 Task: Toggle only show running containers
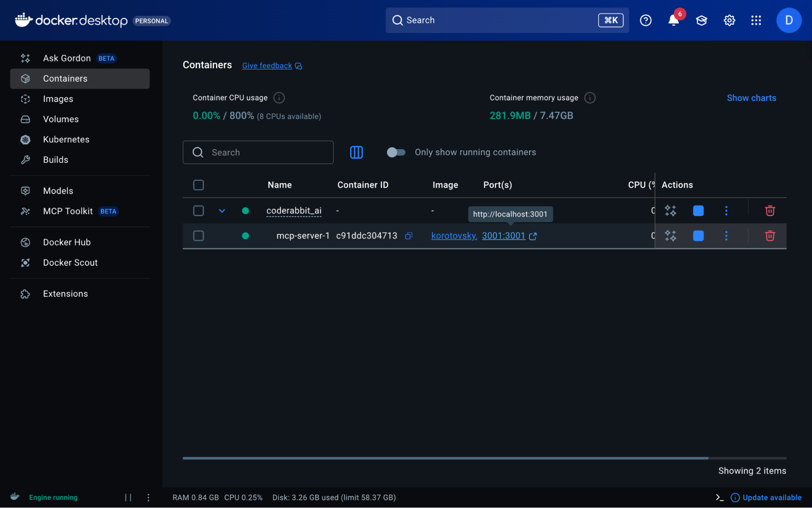pyautogui.click(x=396, y=152)
